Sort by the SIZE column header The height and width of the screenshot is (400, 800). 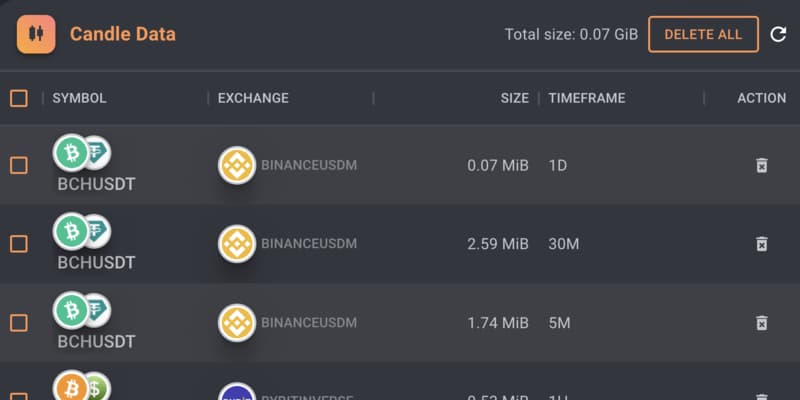[514, 98]
